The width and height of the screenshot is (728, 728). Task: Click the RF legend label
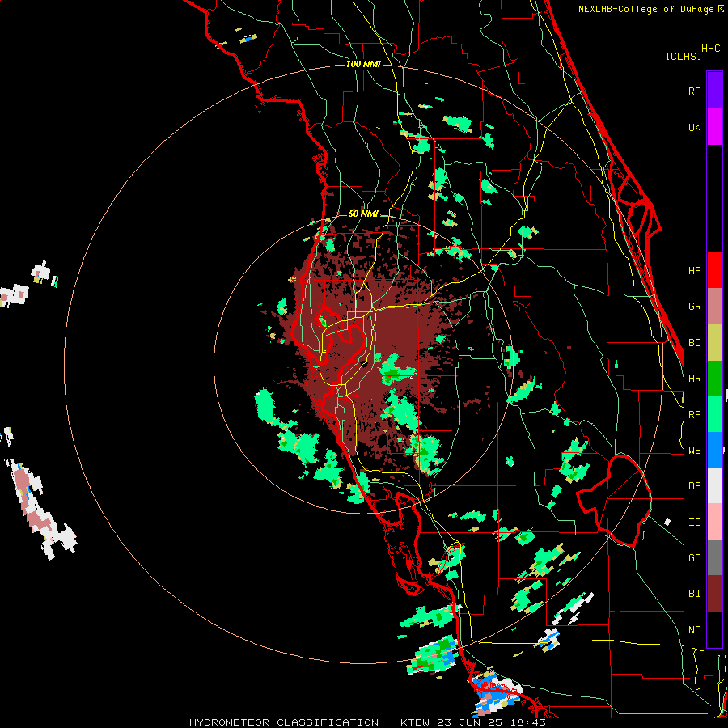(x=694, y=91)
